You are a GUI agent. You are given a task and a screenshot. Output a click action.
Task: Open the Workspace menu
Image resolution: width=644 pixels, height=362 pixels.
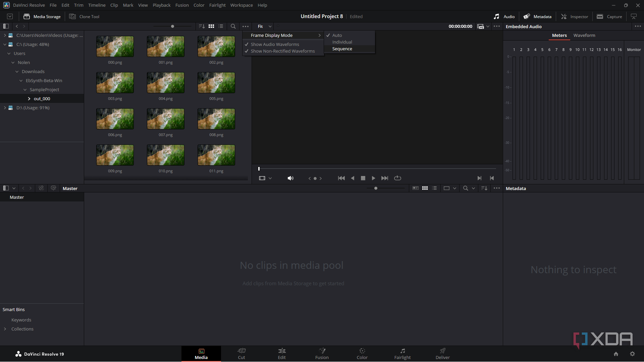(x=241, y=5)
